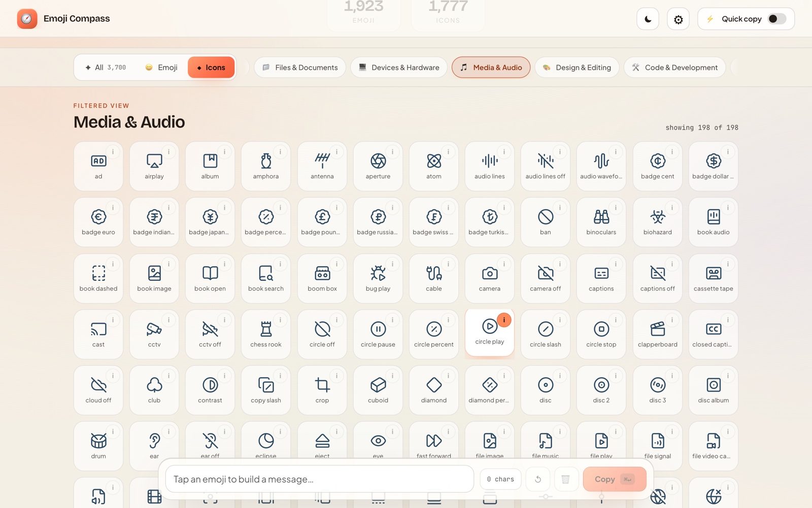The image size is (812, 508).
Task: Click the message builder input field
Action: 320,479
